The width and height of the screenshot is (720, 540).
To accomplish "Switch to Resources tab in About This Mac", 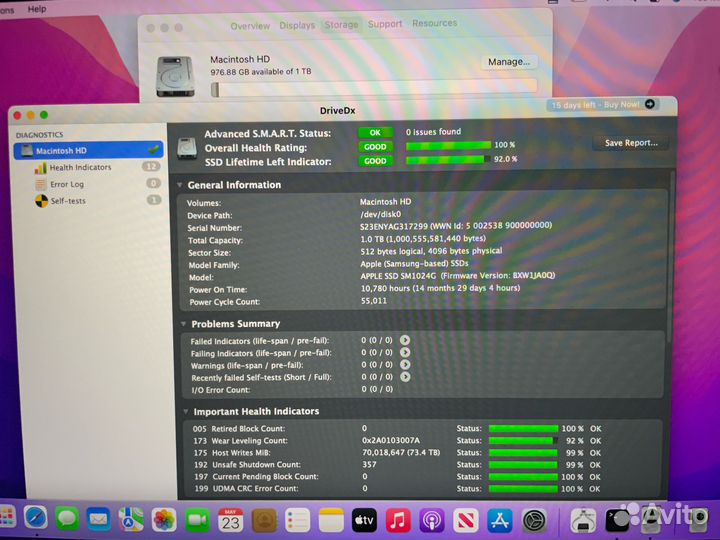I will (434, 23).
